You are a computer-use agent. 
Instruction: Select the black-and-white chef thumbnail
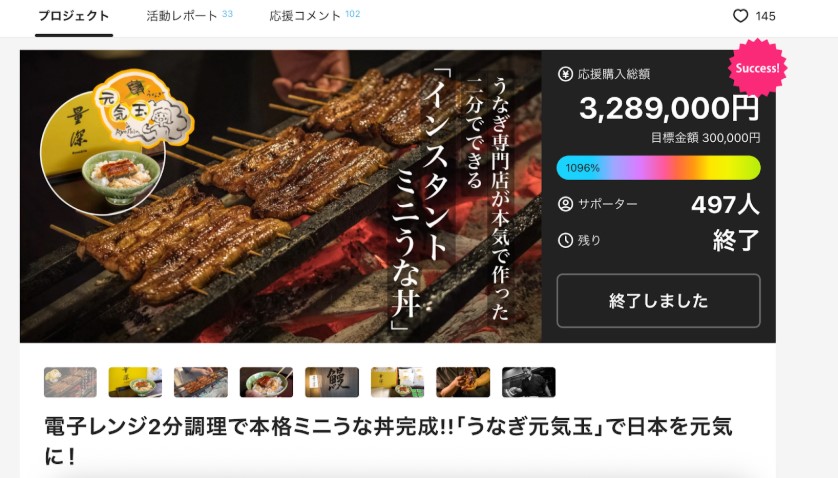(529, 382)
